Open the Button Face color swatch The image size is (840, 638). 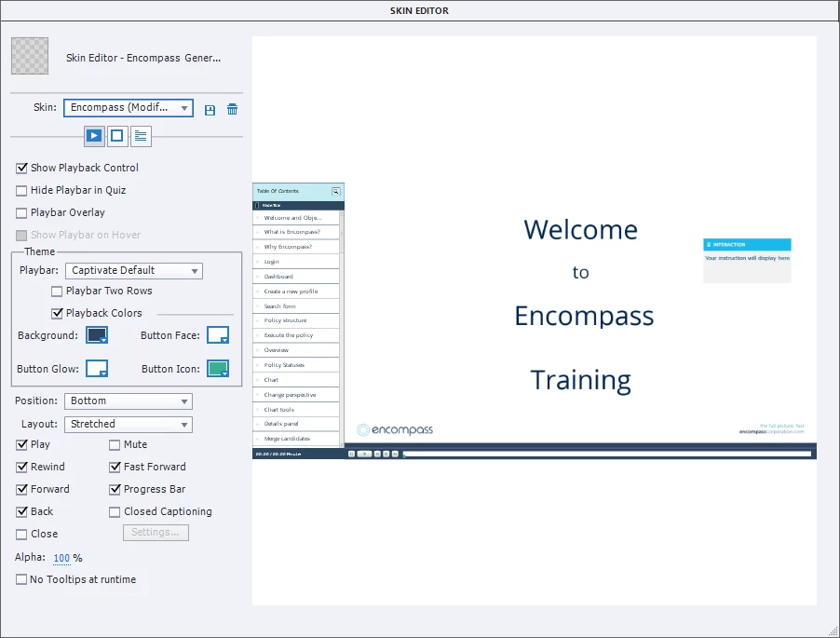click(x=218, y=335)
